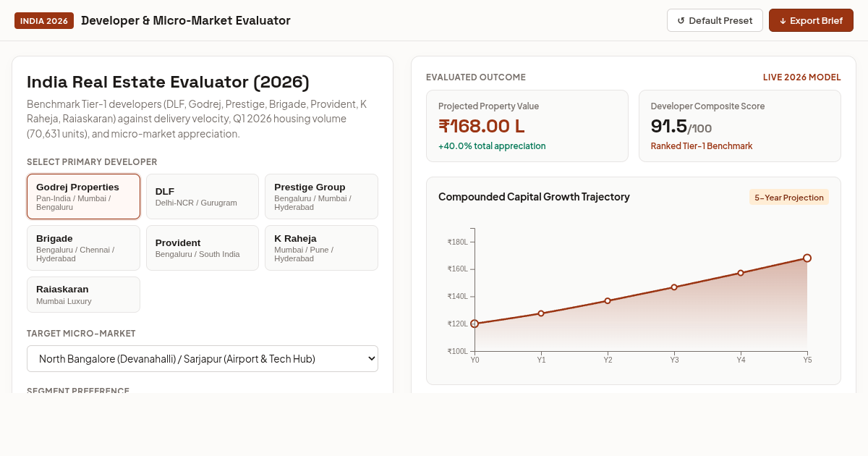Choose K Raheja developer card
This screenshot has width=868, height=456.
point(321,248)
